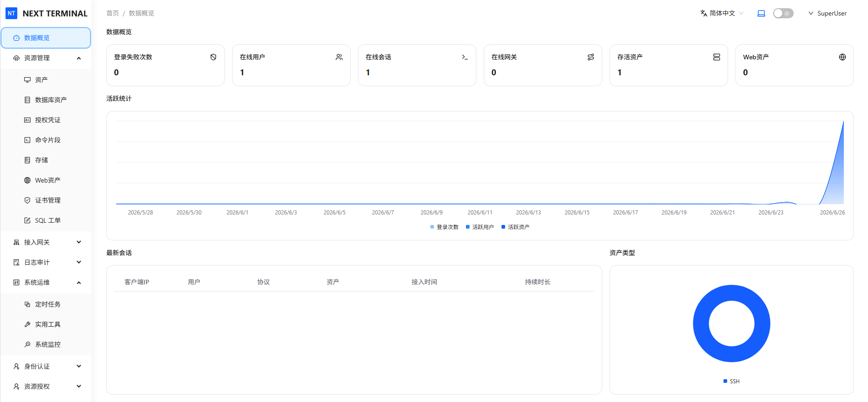Click the laptop icon in header
The width and height of the screenshot is (868, 402).
761,13
